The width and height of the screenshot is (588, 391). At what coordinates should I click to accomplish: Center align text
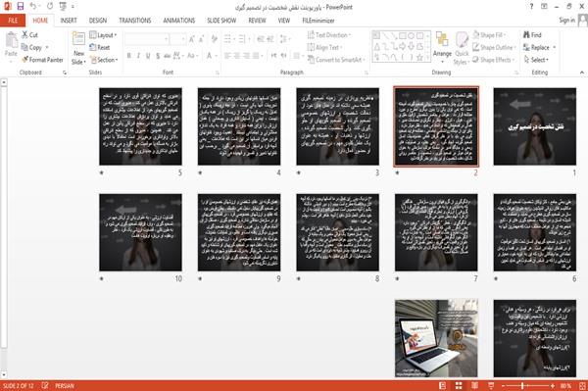tap(236, 56)
